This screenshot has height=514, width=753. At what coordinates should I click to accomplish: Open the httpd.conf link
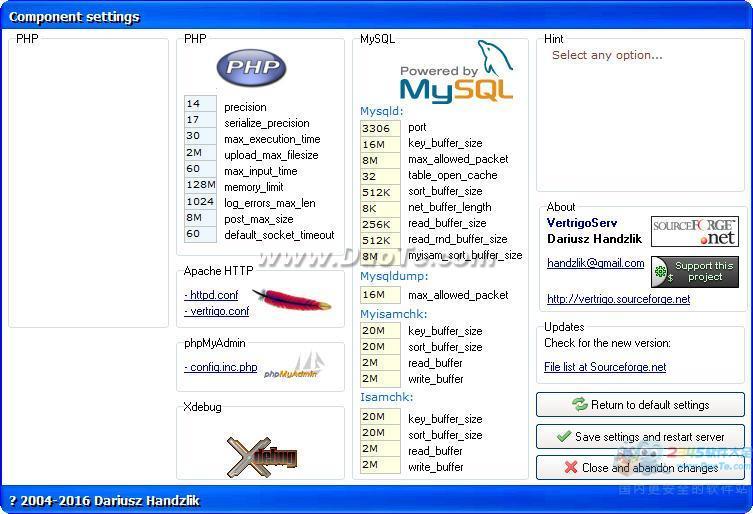211,295
